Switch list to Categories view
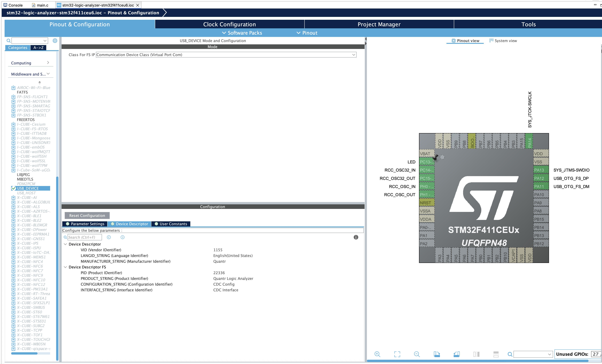This screenshot has width=602, height=364. point(18,48)
